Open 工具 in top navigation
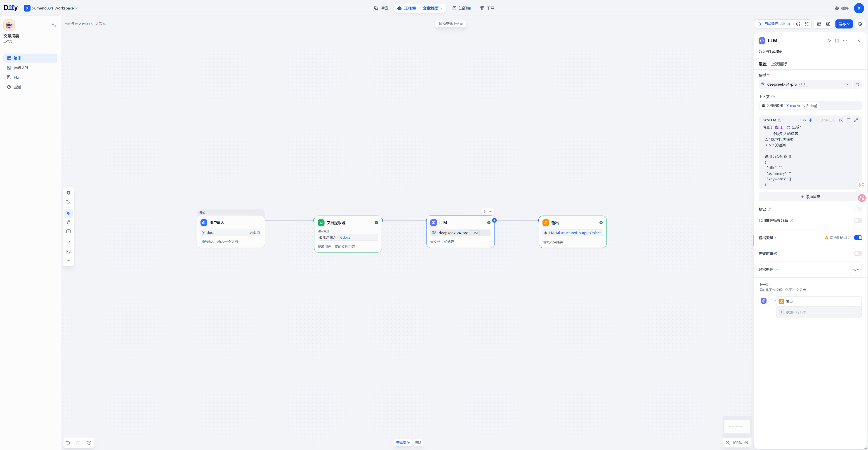 pyautogui.click(x=487, y=8)
